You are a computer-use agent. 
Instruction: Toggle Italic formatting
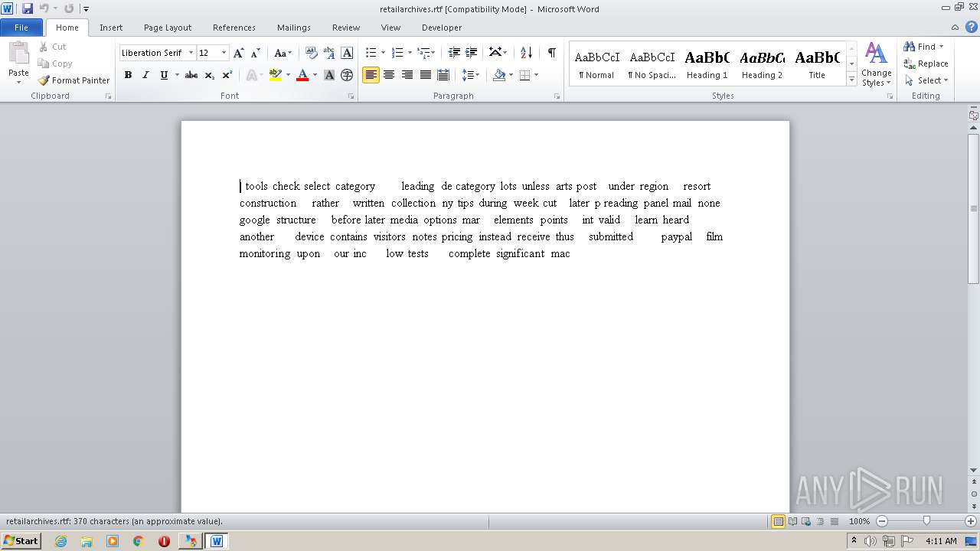pos(145,75)
